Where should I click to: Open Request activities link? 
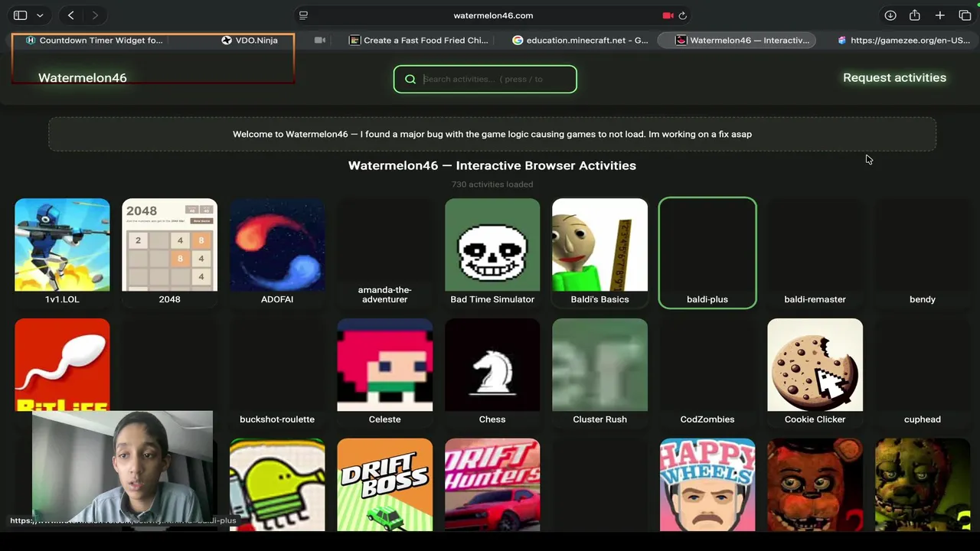point(894,78)
